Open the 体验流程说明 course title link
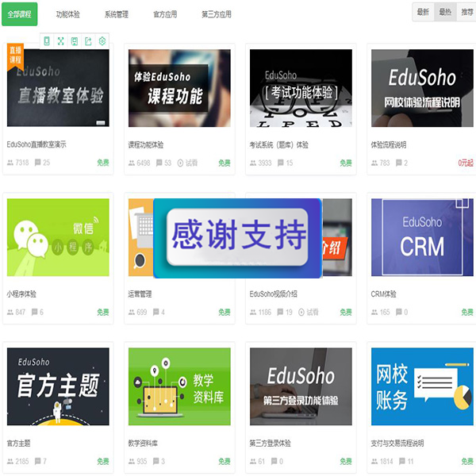This screenshot has height=476, width=476. click(x=389, y=145)
